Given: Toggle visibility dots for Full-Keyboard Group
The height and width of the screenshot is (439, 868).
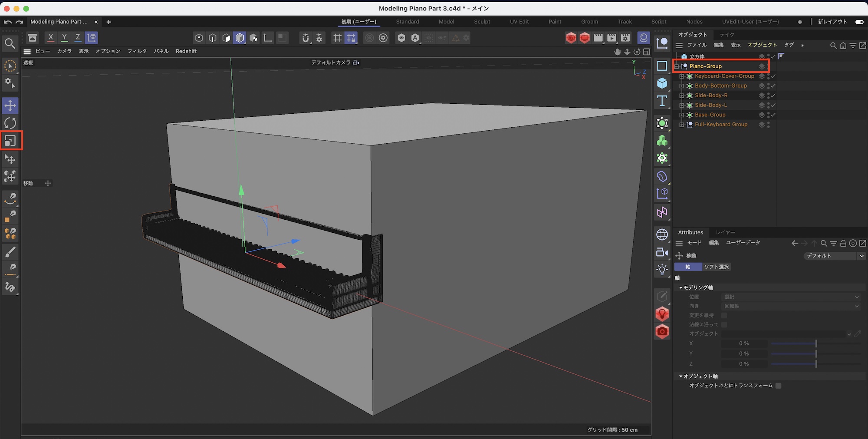Looking at the screenshot, I should coord(768,125).
